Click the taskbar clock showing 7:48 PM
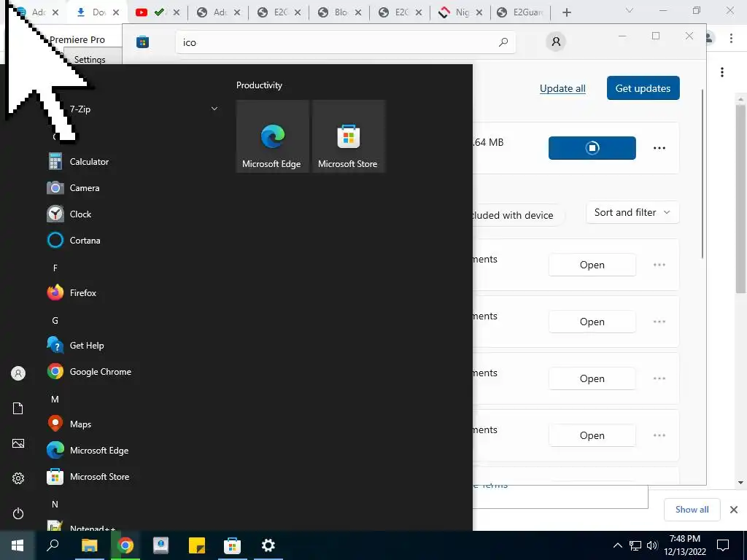 click(x=685, y=545)
